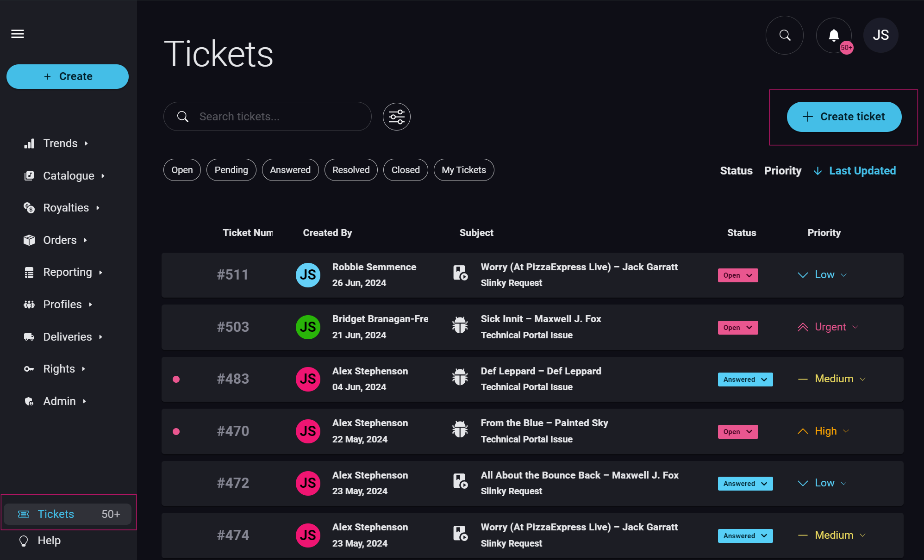Click the Deliveries truck icon
This screenshot has height=560, width=924.
click(x=29, y=337)
